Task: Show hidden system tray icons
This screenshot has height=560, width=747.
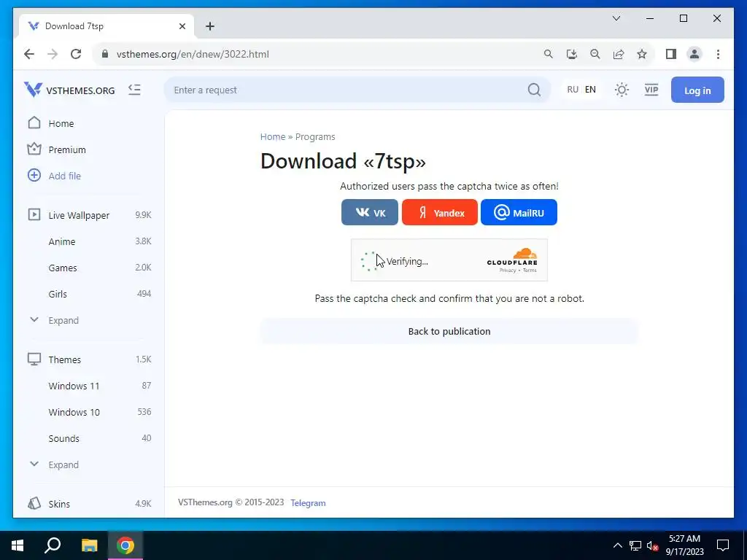Action: coord(617,545)
